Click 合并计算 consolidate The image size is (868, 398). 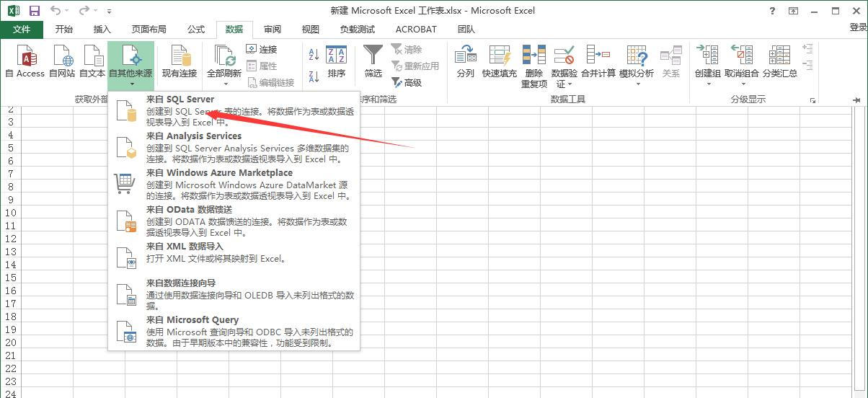(x=598, y=62)
